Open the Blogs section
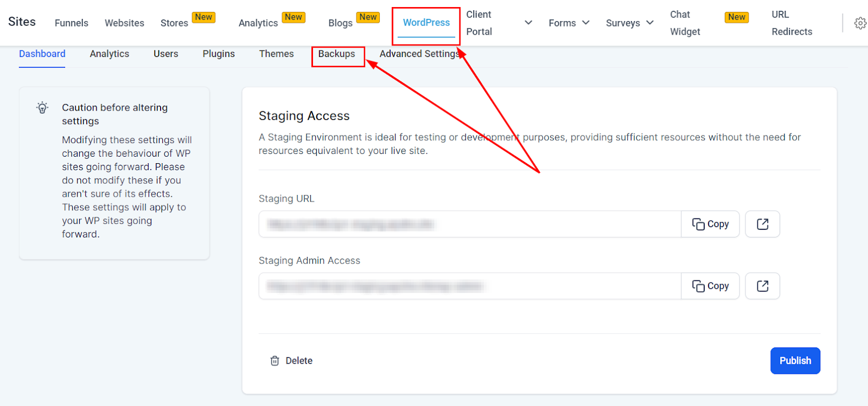 tap(340, 23)
